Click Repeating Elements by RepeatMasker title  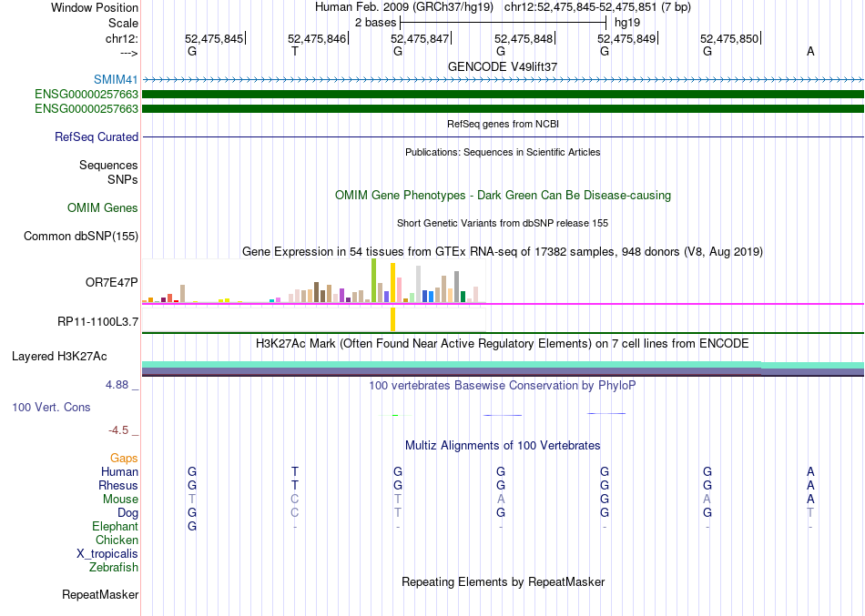(503, 581)
